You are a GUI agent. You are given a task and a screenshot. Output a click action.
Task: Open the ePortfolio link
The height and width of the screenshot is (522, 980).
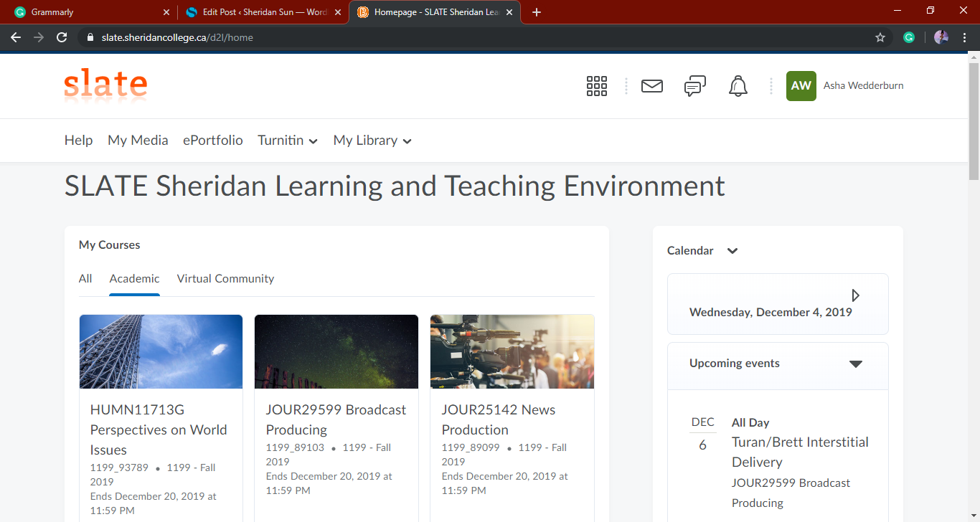(212, 141)
